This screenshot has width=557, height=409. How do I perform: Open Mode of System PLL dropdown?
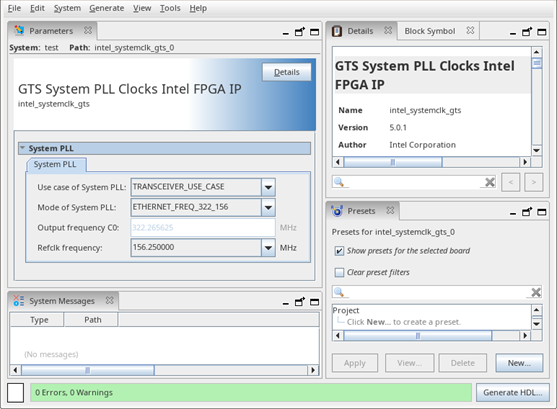(x=268, y=208)
